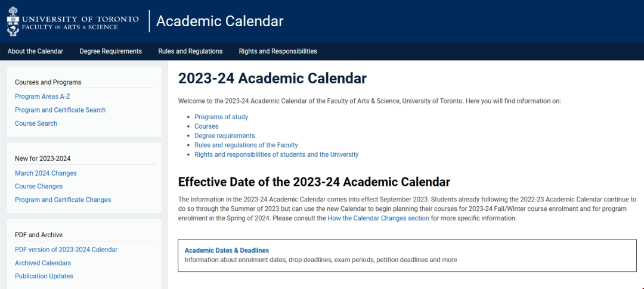Open the Publication Updates link
644x289 pixels.
coord(44,276)
